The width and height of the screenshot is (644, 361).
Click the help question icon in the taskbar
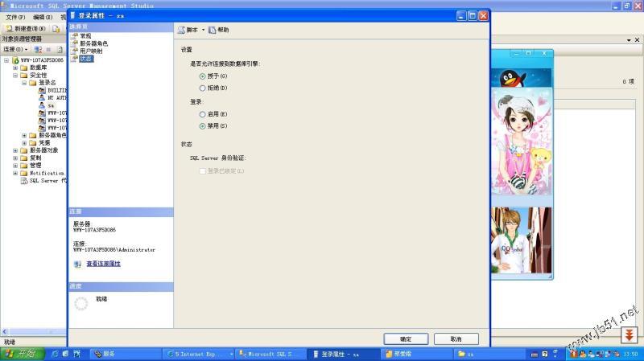tap(545, 354)
